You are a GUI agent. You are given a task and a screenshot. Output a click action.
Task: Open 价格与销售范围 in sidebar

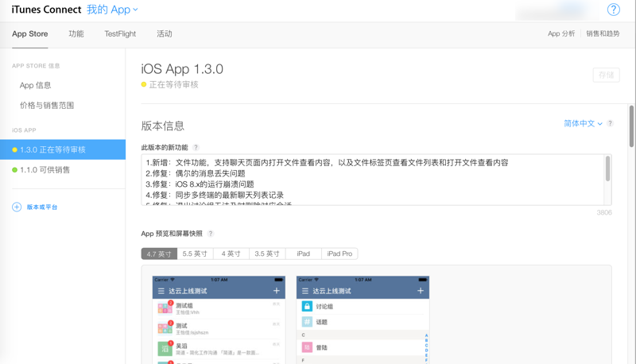(x=47, y=106)
